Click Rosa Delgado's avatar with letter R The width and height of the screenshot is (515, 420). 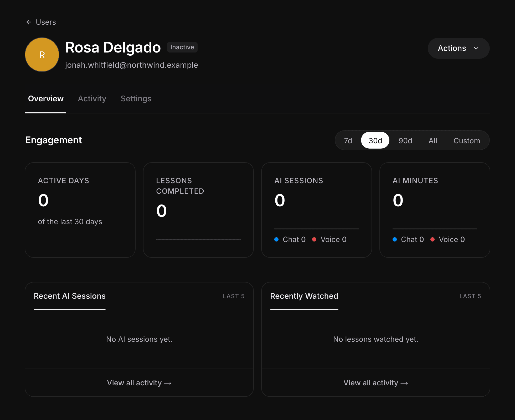42,55
